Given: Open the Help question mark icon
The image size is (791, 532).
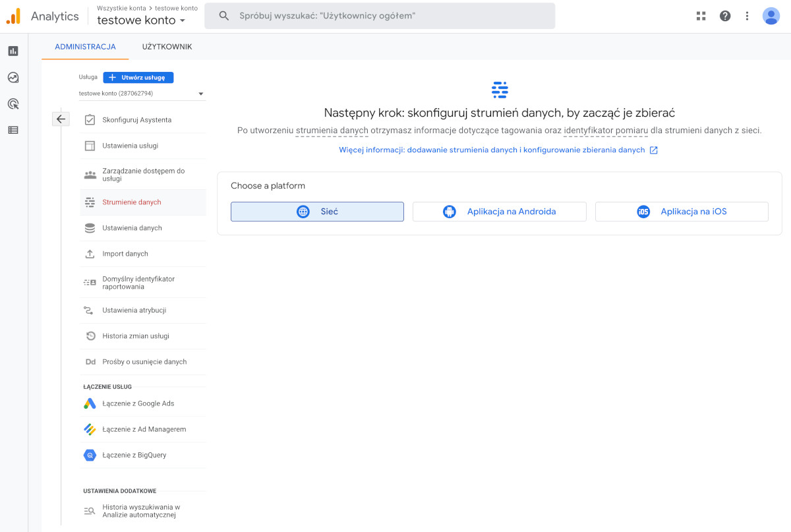Looking at the screenshot, I should (x=725, y=16).
